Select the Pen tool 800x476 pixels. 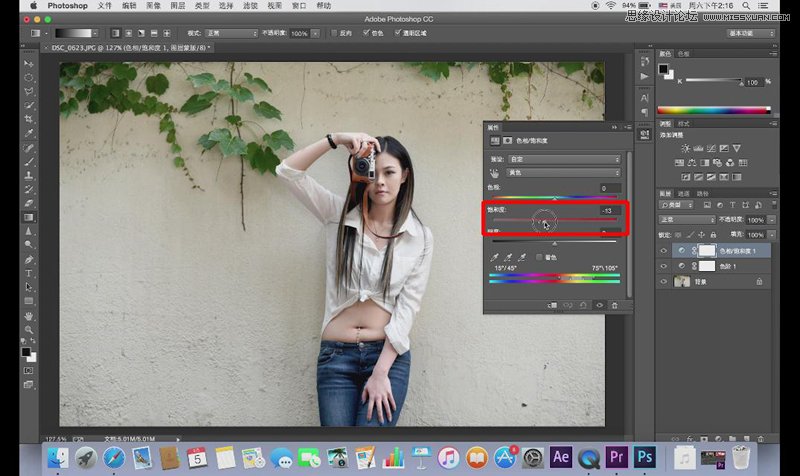click(x=29, y=259)
